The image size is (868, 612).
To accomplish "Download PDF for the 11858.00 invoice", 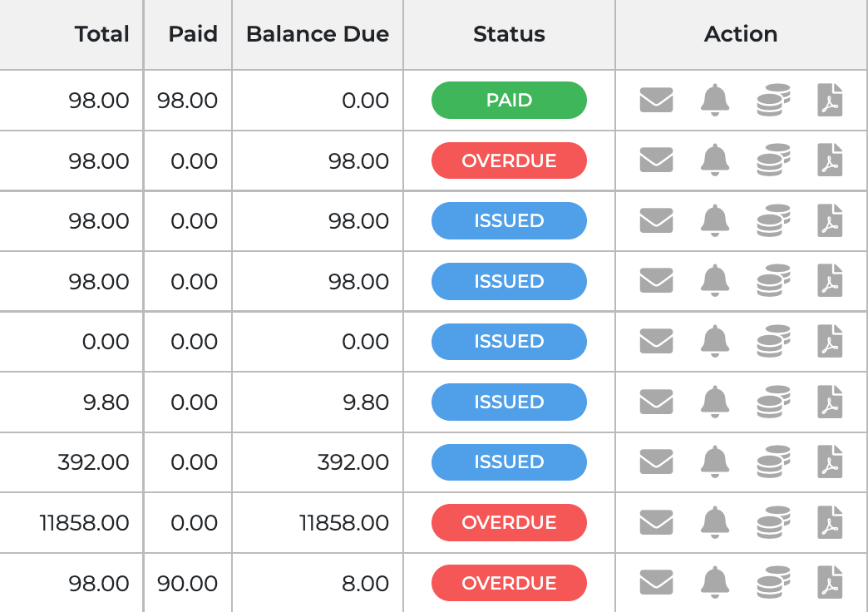I will 830,523.
